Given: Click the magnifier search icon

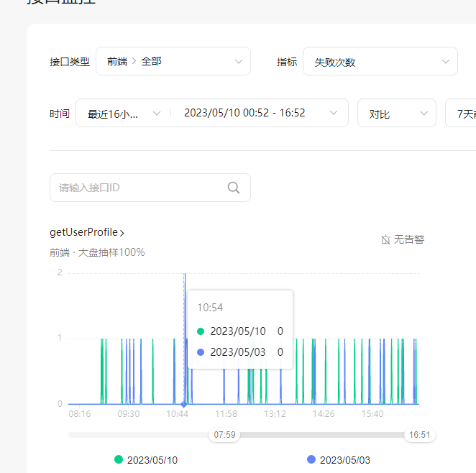Looking at the screenshot, I should 234,188.
